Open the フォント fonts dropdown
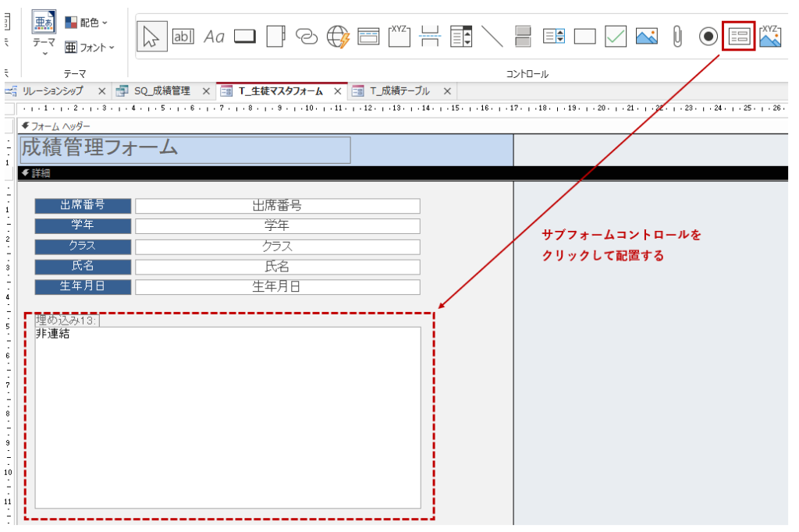 pos(90,48)
